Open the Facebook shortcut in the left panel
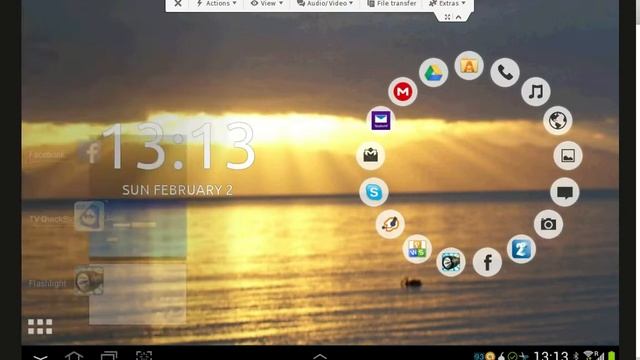Viewport: 640px width, 360px height. coord(89,153)
